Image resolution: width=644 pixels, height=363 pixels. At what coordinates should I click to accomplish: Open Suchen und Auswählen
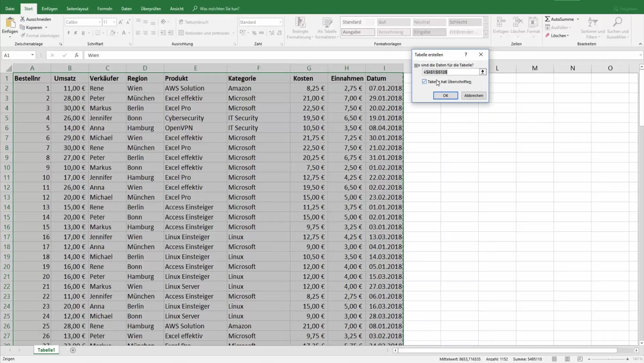click(x=617, y=28)
